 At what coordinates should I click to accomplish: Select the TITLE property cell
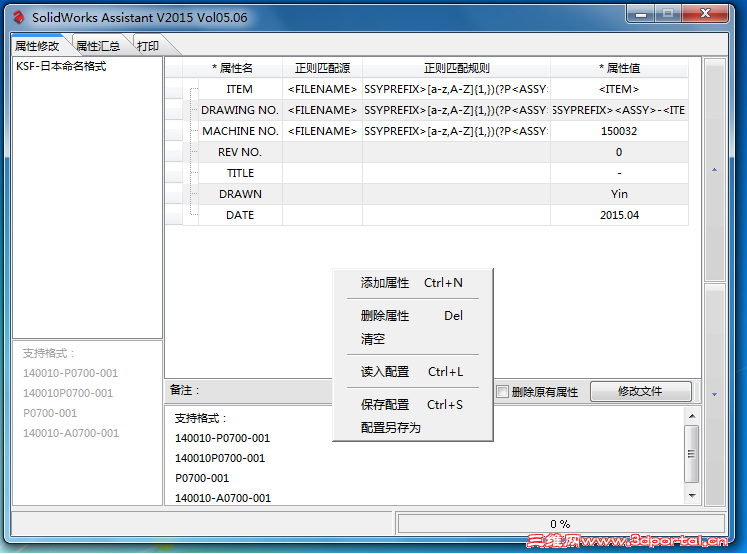coord(240,173)
